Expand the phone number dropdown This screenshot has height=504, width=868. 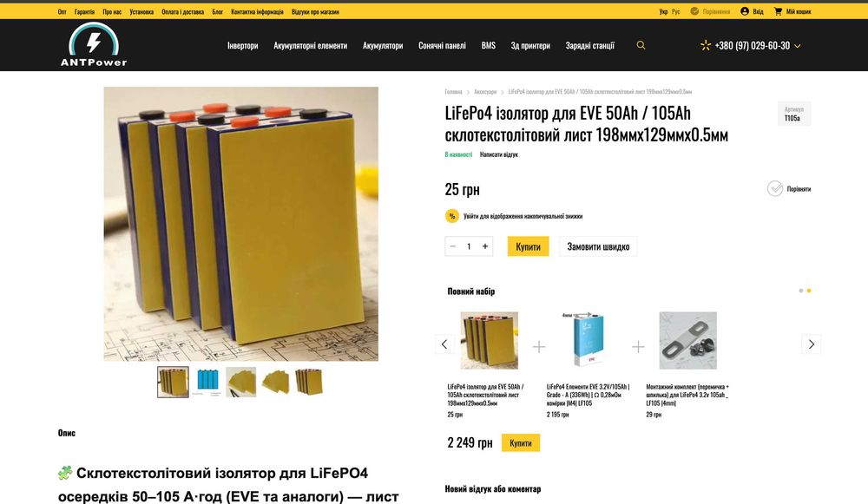(x=797, y=46)
